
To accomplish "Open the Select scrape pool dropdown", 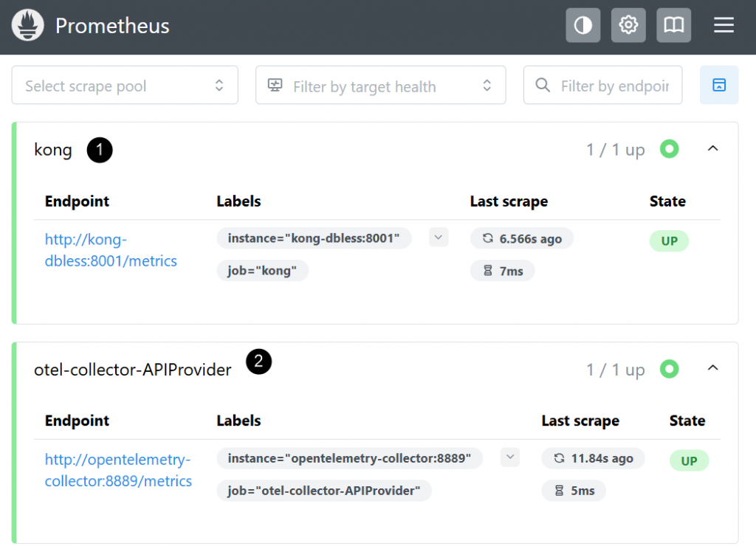I will point(125,86).
